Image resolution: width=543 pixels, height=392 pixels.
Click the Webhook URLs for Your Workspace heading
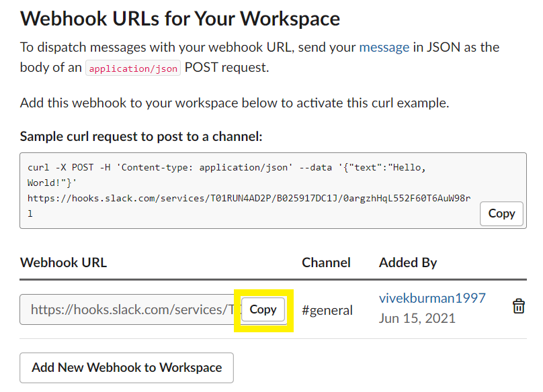(x=180, y=19)
